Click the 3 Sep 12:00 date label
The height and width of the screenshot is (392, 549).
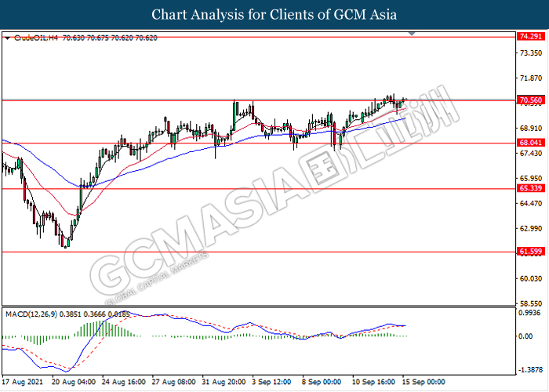click(x=271, y=382)
